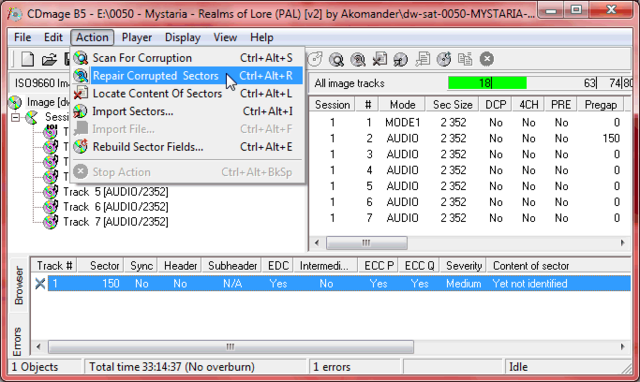Choose Import Sectors... from the menu

click(x=187, y=111)
